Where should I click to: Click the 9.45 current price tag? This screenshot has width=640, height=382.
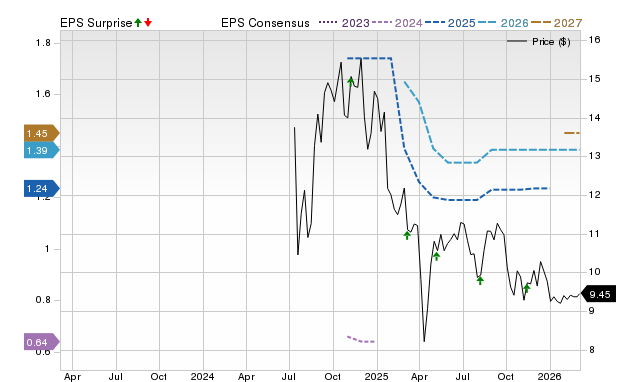pyautogui.click(x=598, y=294)
